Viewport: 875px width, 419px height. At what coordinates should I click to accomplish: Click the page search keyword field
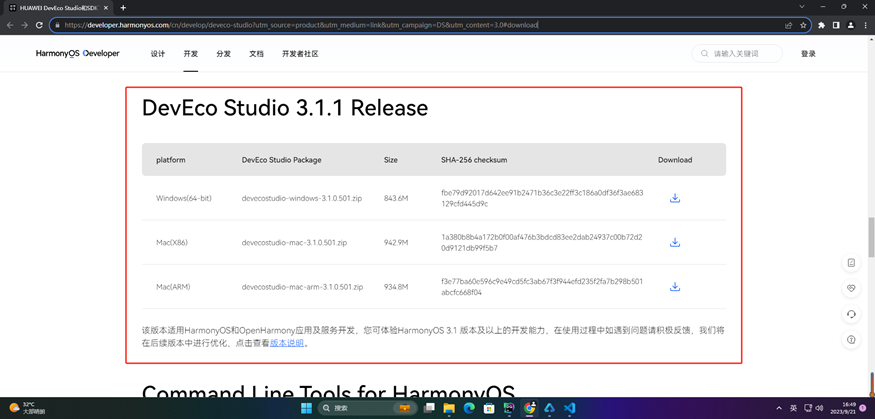(737, 54)
